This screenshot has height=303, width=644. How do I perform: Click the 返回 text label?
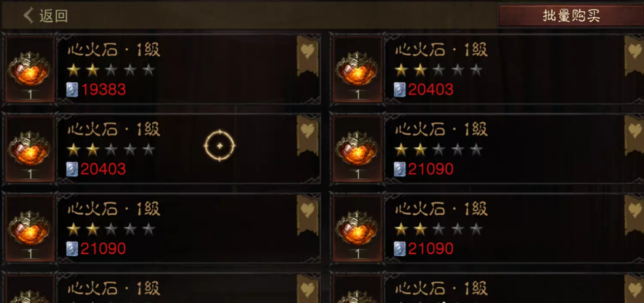53,16
